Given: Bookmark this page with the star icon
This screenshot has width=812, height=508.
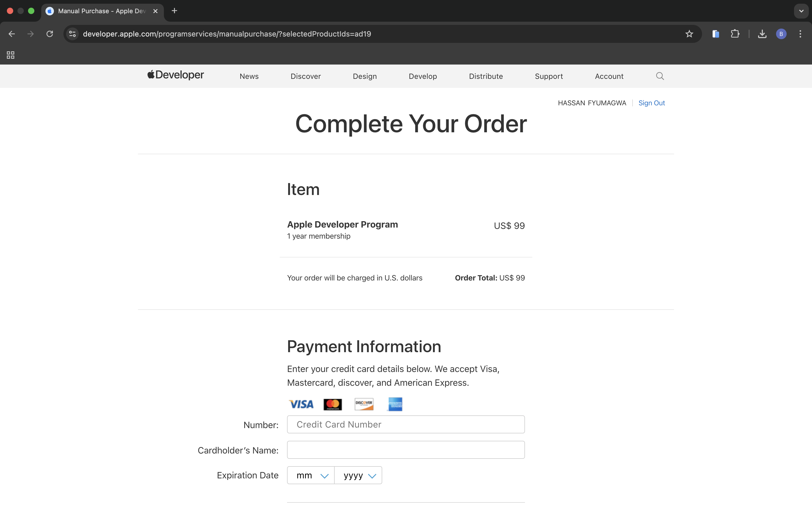Looking at the screenshot, I should [x=689, y=34].
